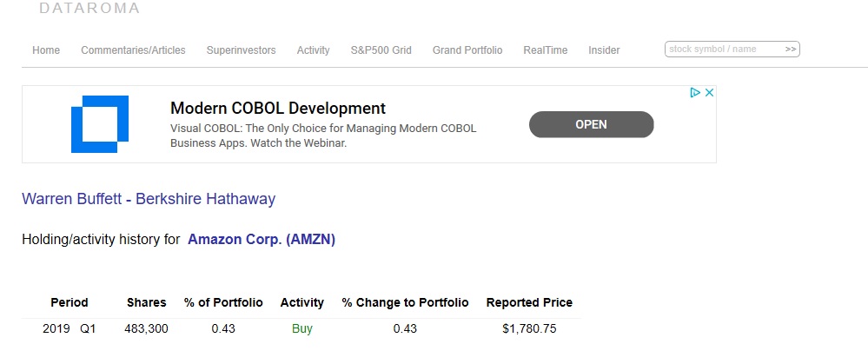The width and height of the screenshot is (868, 364).
Task: Select Activity in the navigation bar
Action: click(x=313, y=50)
